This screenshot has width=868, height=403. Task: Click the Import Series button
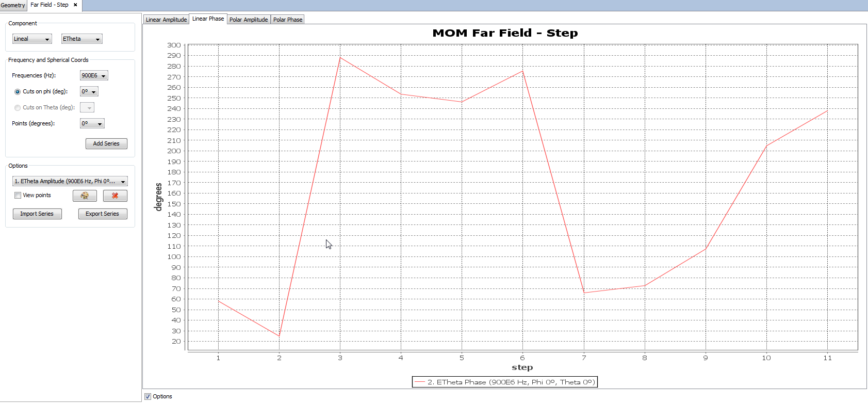point(37,214)
